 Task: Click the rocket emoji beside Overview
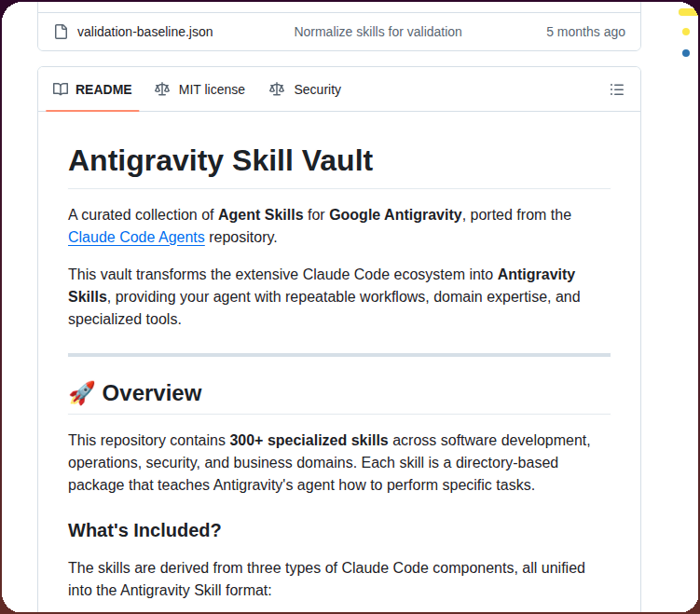(x=82, y=393)
